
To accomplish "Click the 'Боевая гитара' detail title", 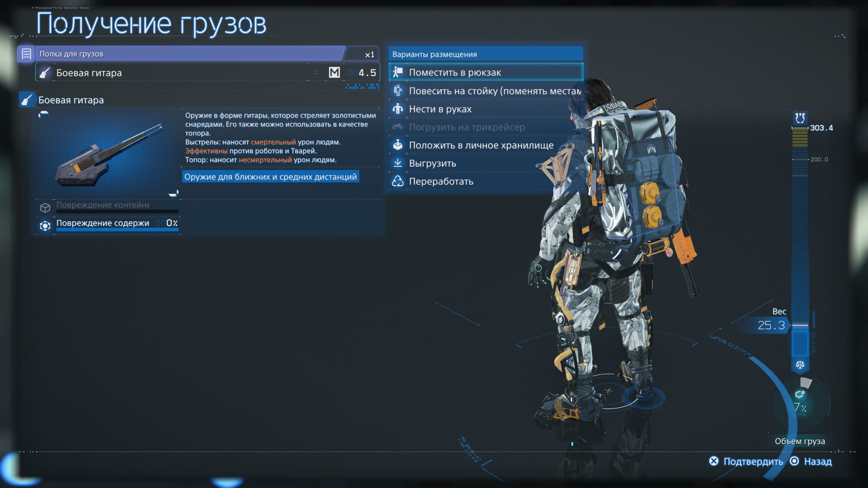I will click(71, 100).
